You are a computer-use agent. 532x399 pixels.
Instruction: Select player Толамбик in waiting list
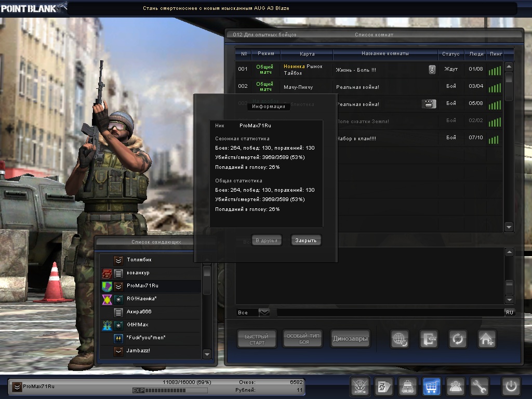point(151,260)
